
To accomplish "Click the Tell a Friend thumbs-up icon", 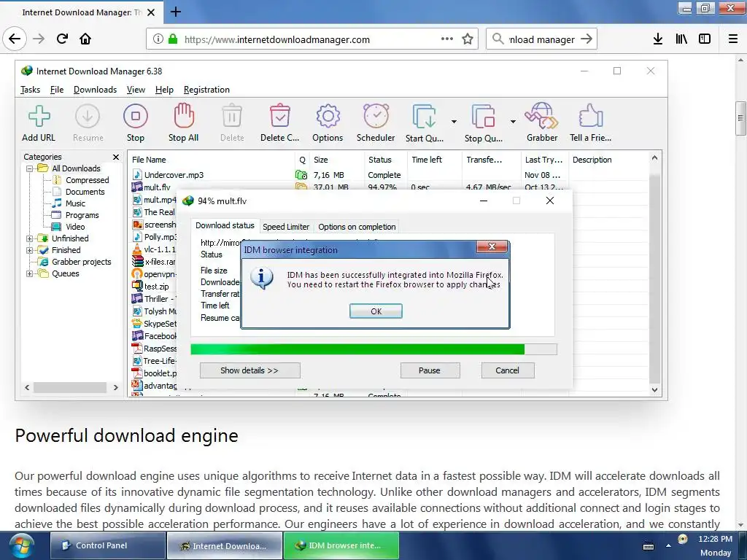I will tap(591, 116).
